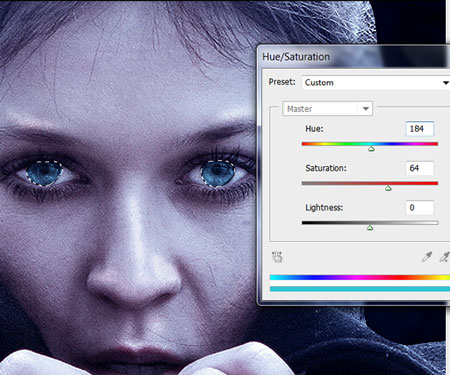Click the selected iris of the left eye
450x375 pixels.
(44, 173)
